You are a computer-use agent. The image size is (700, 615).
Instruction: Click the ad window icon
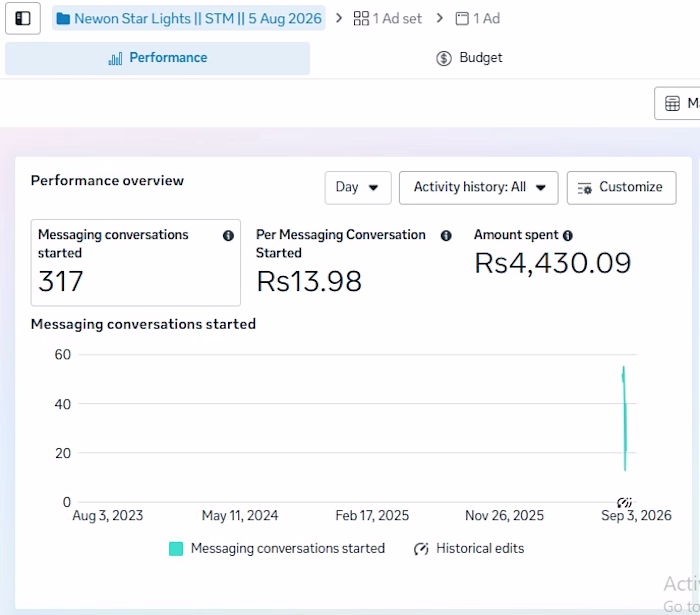point(462,19)
